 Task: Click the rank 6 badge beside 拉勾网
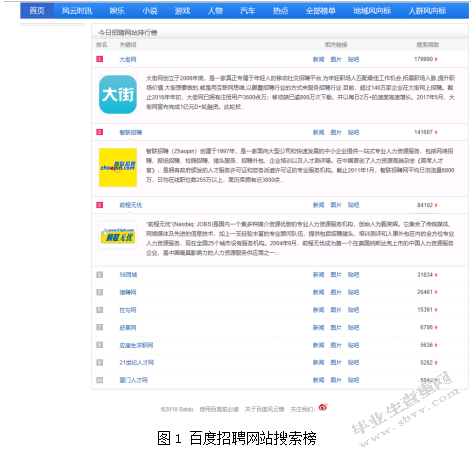pos(100,310)
